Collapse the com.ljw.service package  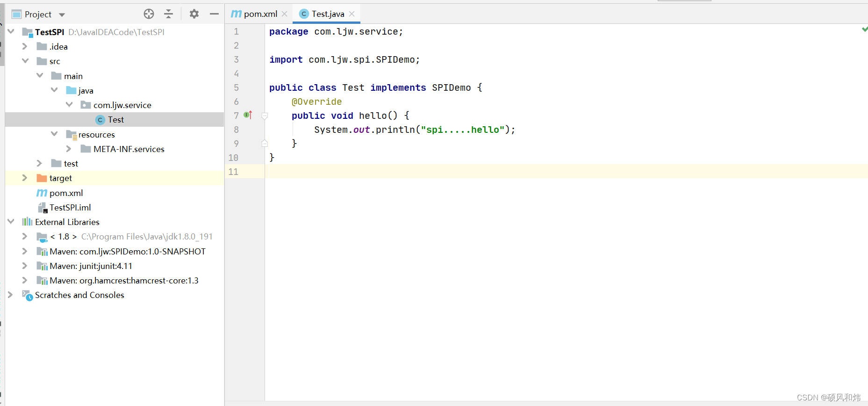[x=69, y=104]
